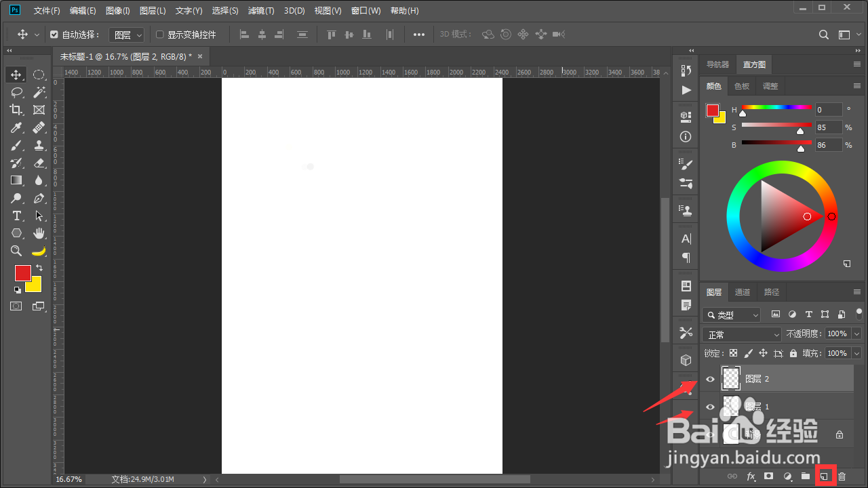Switch to the 色板 tab
868x488 pixels.
(x=742, y=86)
